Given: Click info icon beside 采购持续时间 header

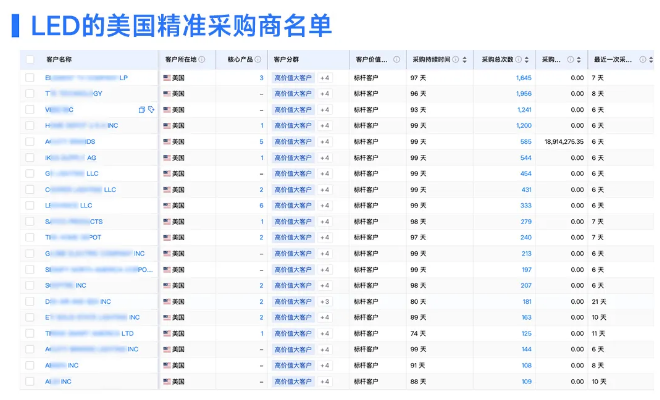Looking at the screenshot, I should pyautogui.click(x=454, y=59).
